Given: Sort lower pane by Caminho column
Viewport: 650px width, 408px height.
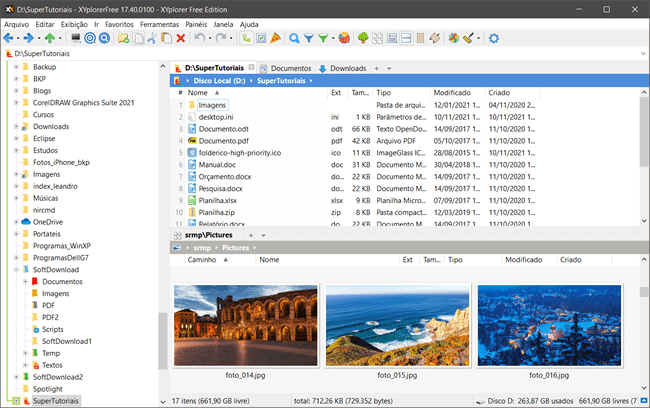Looking at the screenshot, I should (202, 260).
